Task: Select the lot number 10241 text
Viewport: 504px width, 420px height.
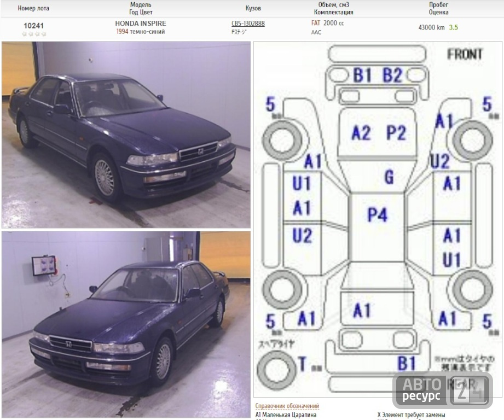Action: (33, 26)
